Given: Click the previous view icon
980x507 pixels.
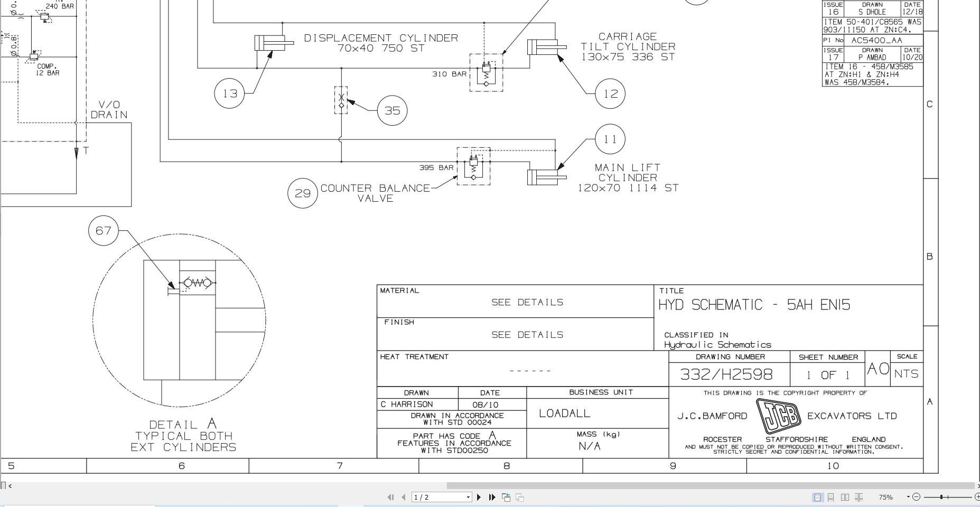Looking at the screenshot, I should pos(506,497).
